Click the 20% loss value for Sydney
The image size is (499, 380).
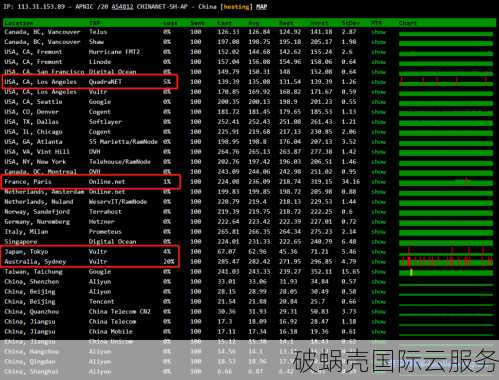(169, 262)
